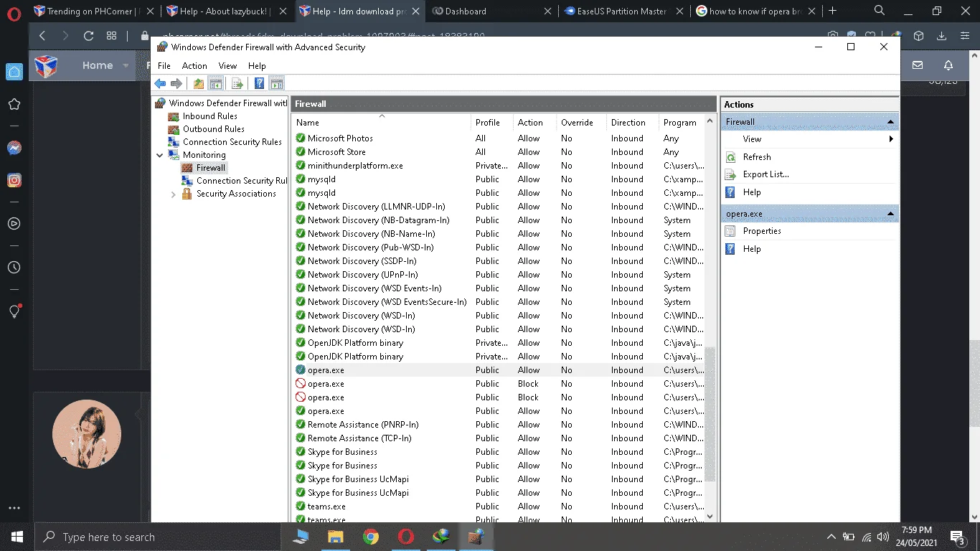Go up one level with folder icon

click(x=199, y=84)
